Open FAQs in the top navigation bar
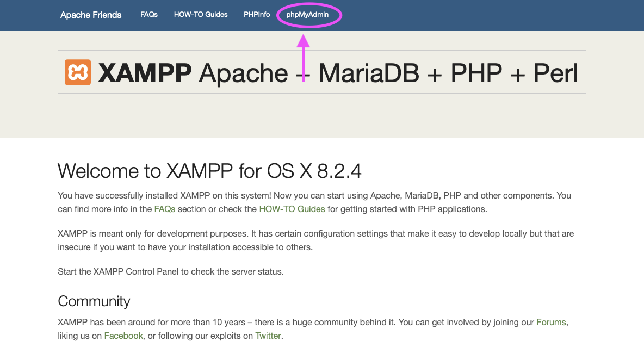Image resolution: width=644 pixels, height=347 pixels. click(x=149, y=15)
